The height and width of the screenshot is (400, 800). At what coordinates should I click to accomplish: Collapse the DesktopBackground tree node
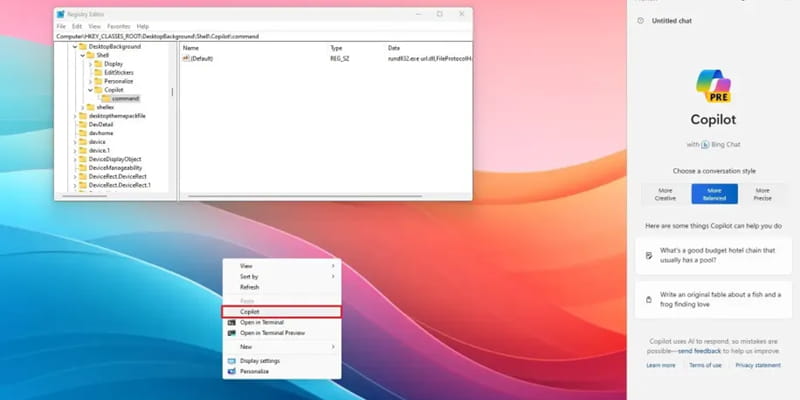click(75, 46)
